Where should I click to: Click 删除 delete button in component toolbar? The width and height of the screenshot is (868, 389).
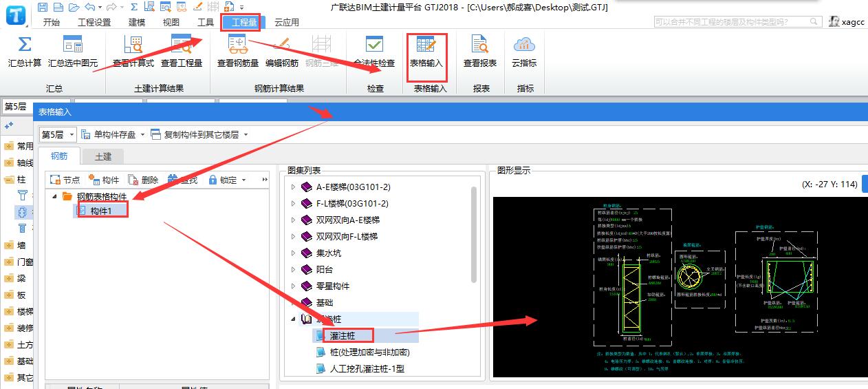tap(143, 180)
